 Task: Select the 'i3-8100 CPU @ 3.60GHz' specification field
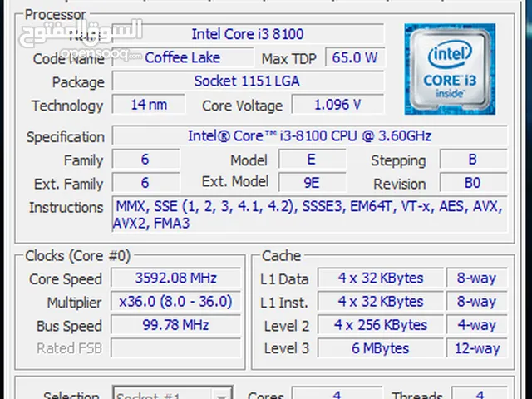click(310, 136)
